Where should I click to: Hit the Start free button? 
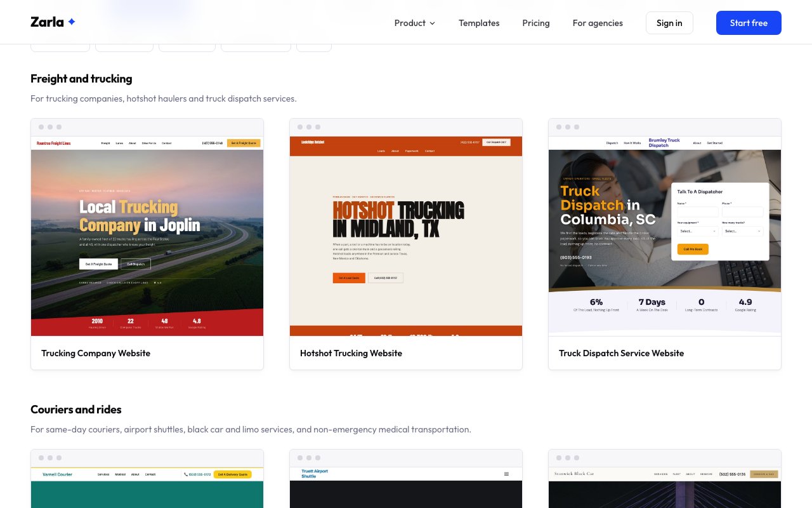749,23
